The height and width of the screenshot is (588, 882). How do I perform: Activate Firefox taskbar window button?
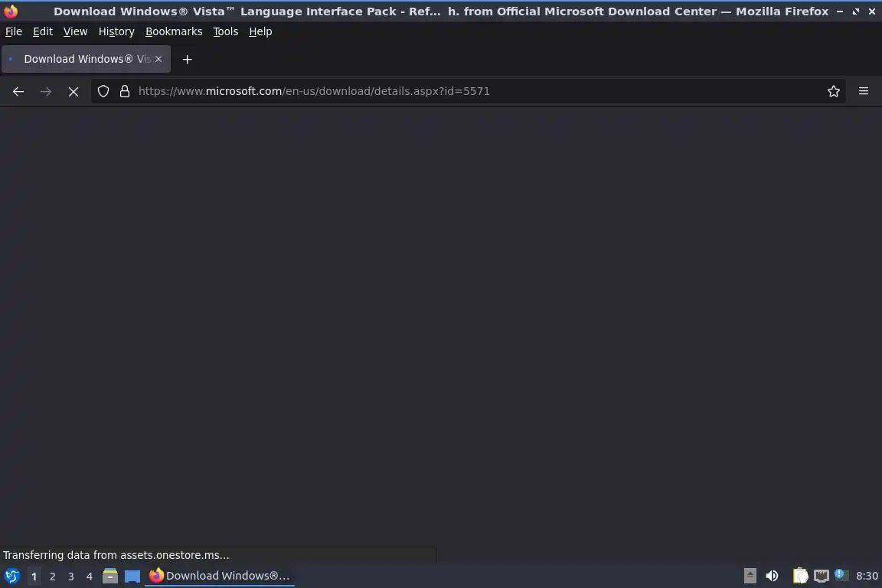coord(220,576)
